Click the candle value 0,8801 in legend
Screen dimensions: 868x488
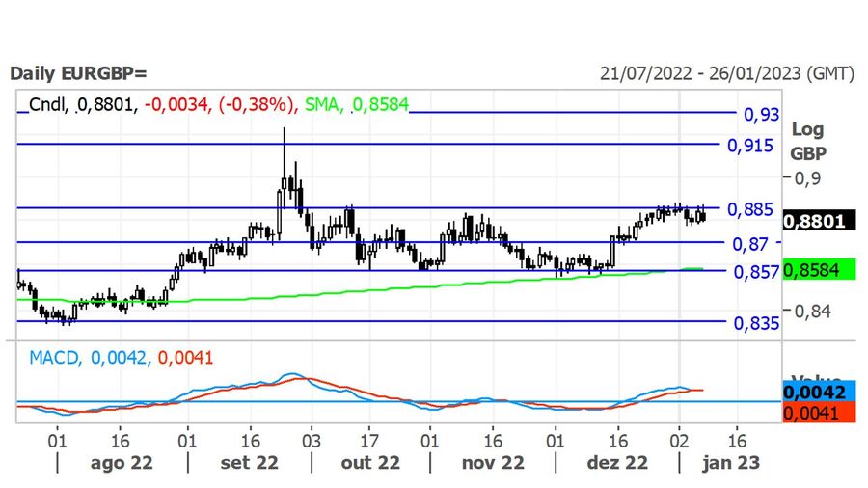pyautogui.click(x=106, y=104)
